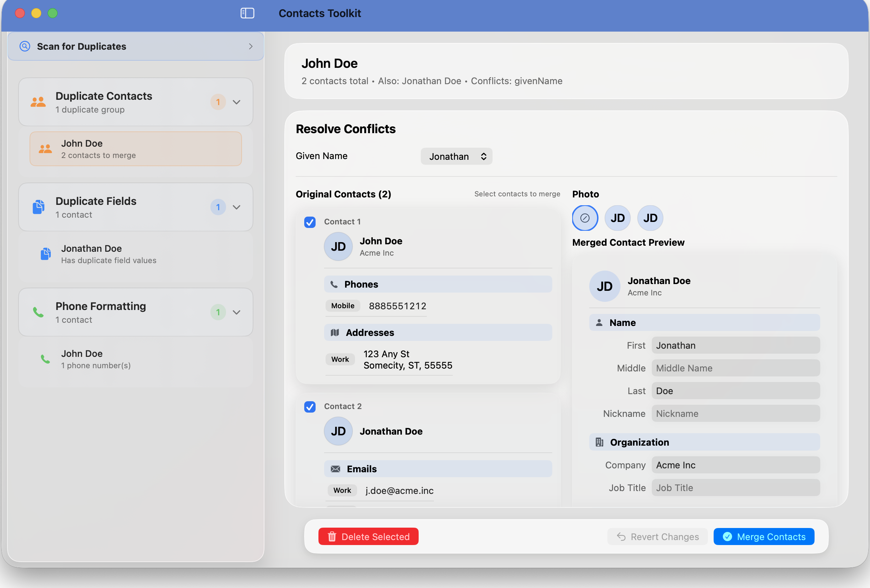
Task: Open the Given Name conflict dropdown
Action: [x=456, y=156]
